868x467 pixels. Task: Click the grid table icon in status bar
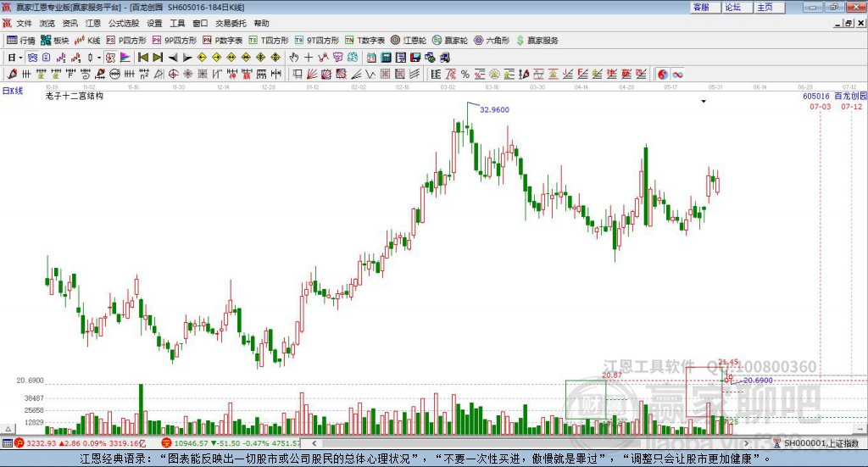click(7, 443)
